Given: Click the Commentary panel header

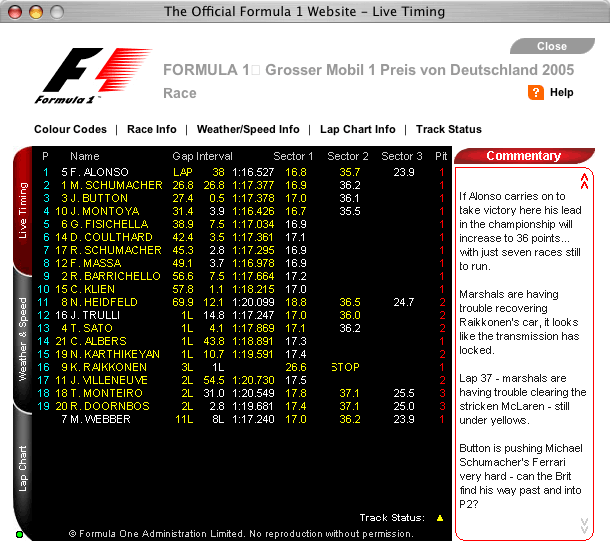Looking at the screenshot, I should (x=523, y=156).
